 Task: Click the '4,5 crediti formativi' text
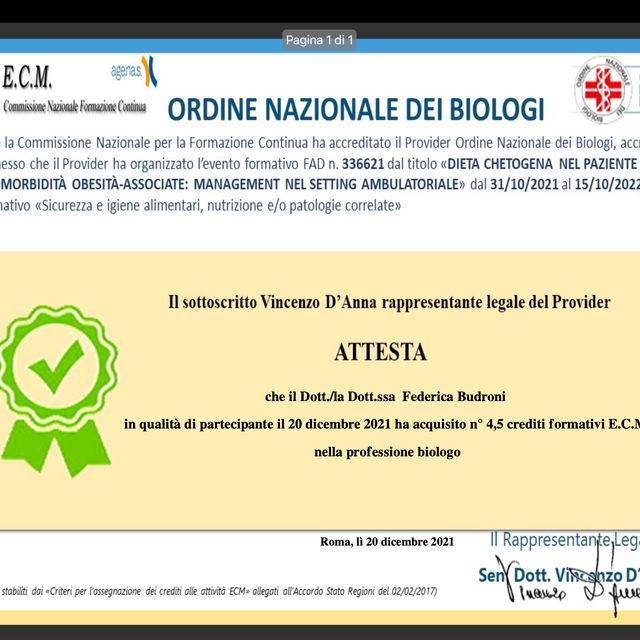click(545, 424)
